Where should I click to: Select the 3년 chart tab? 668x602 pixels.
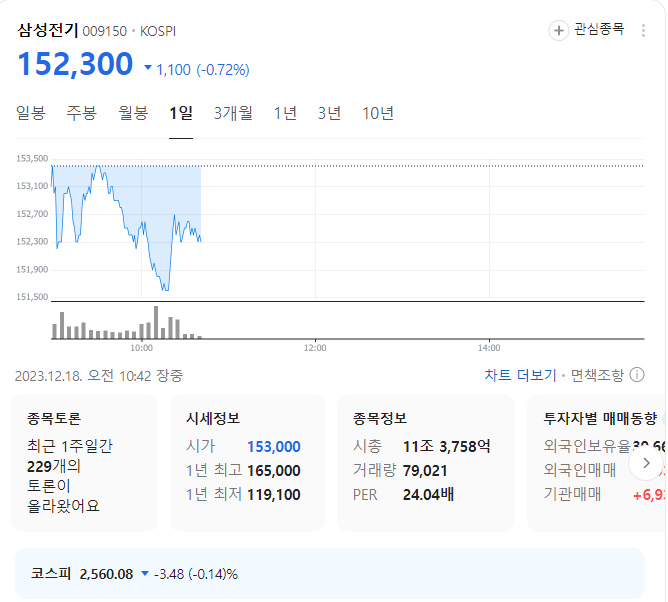(x=329, y=113)
